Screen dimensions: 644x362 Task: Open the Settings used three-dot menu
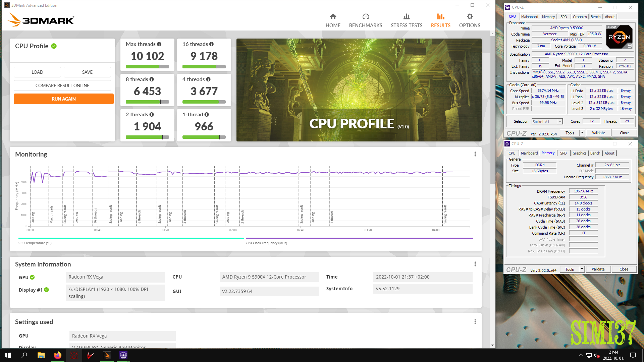pos(475,322)
